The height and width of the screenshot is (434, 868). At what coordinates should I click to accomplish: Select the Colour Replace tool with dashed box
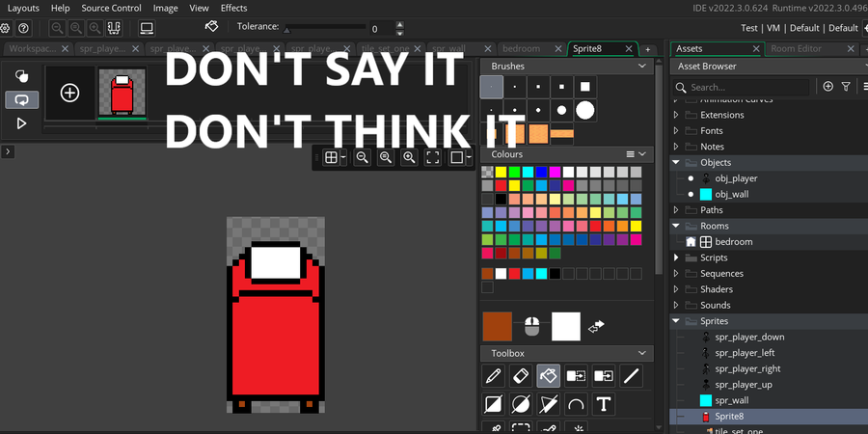tap(576, 376)
